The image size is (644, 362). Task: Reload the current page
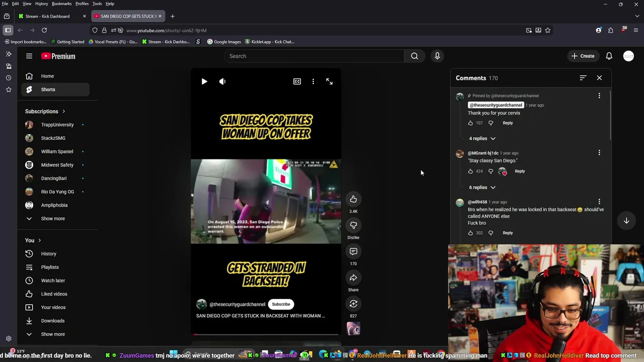click(44, 30)
